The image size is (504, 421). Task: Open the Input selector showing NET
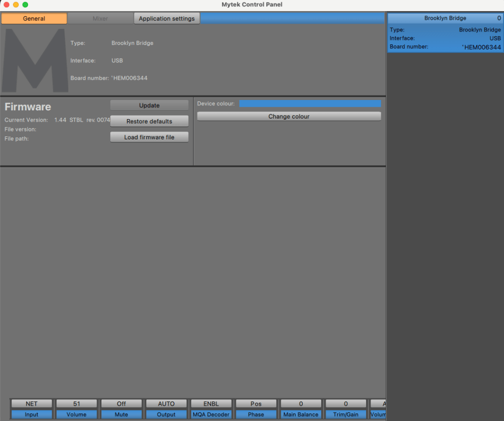coord(32,404)
